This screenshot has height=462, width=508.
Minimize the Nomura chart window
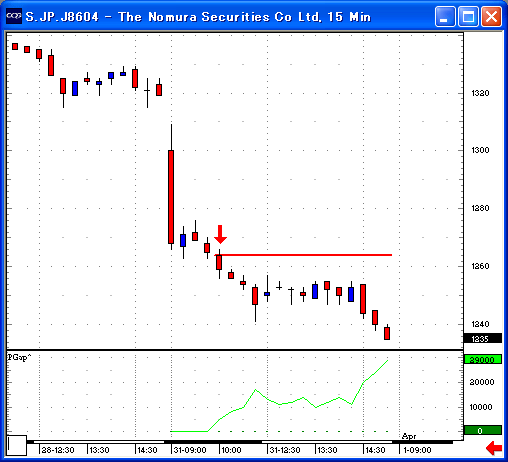pos(445,16)
